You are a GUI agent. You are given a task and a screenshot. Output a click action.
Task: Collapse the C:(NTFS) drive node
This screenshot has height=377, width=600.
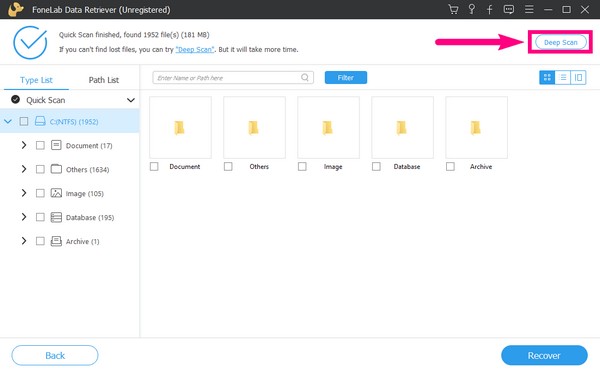coord(8,121)
